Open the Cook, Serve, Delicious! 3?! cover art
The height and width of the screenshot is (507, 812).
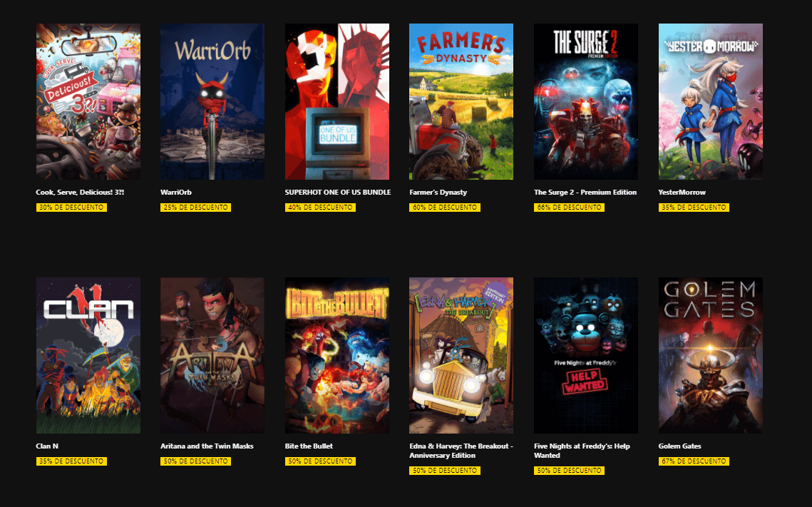pyautogui.click(x=88, y=101)
